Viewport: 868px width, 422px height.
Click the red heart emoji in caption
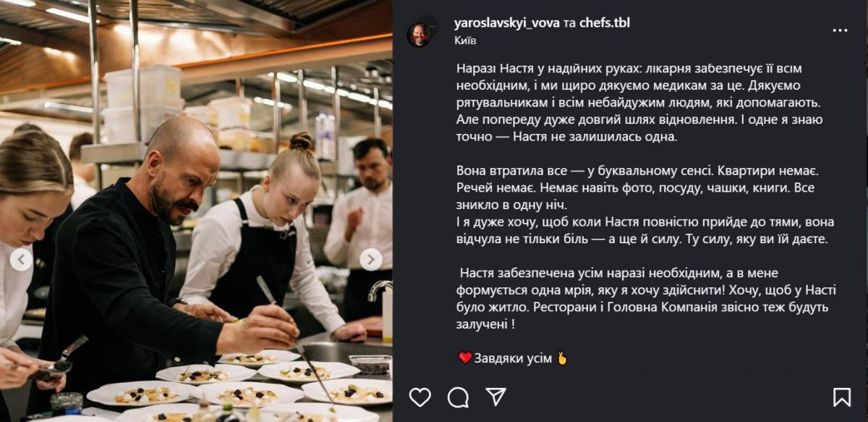(x=465, y=358)
